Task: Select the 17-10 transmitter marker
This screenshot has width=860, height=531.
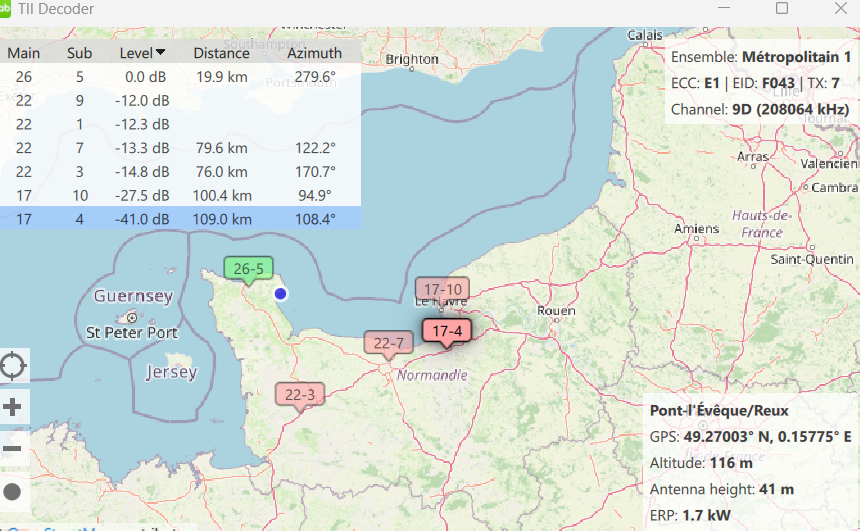Action: click(443, 289)
